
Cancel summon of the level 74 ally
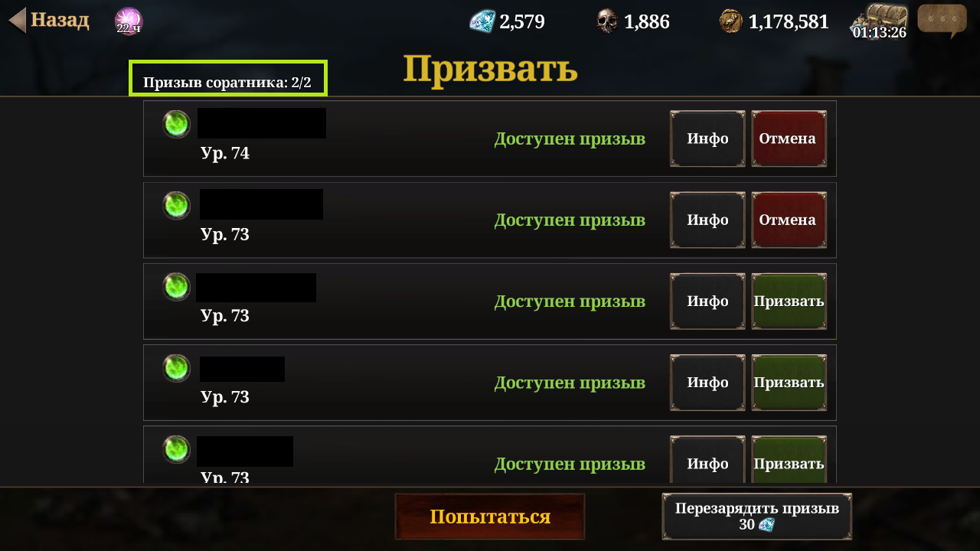[789, 139]
